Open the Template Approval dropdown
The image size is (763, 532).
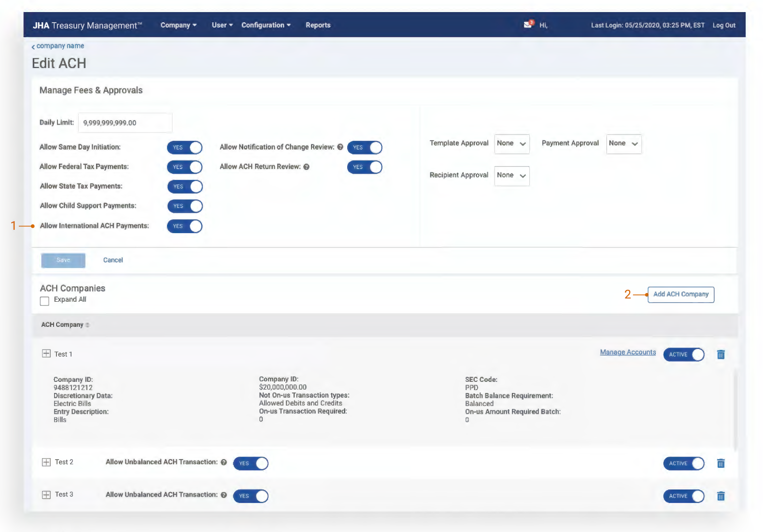click(511, 144)
